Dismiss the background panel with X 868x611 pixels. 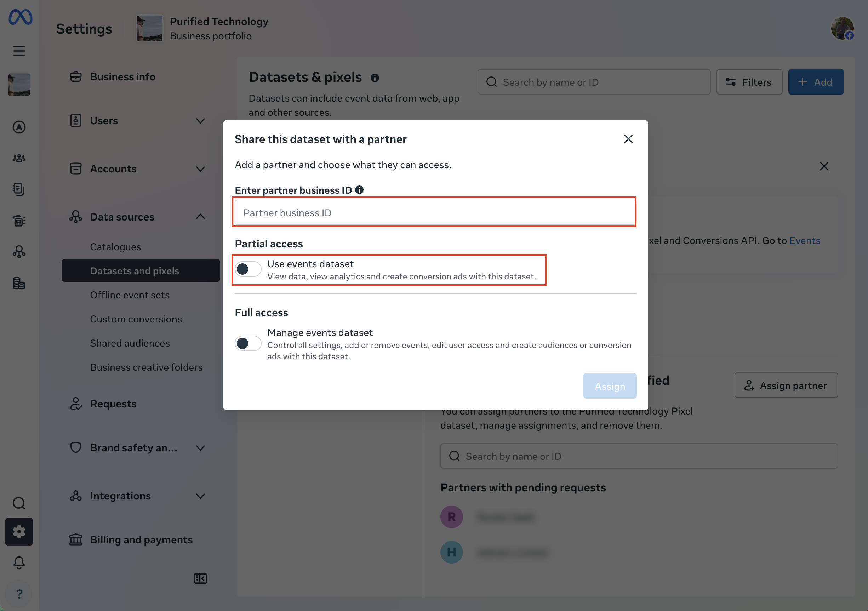point(824,166)
